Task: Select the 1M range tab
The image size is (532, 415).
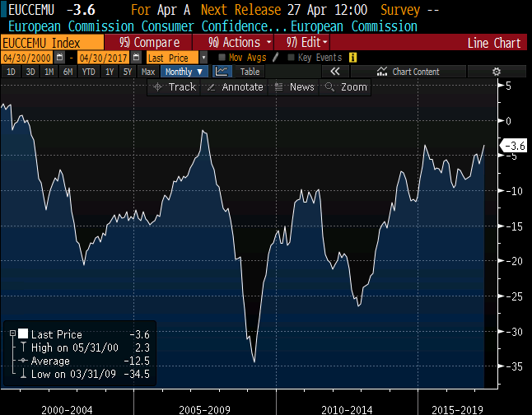Action: [x=49, y=72]
